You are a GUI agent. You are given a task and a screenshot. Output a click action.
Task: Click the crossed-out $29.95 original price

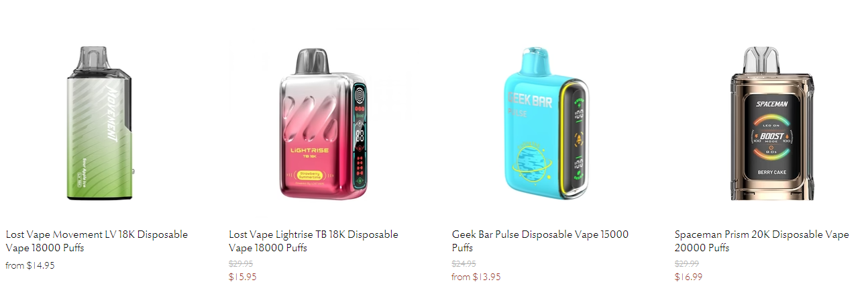241,264
